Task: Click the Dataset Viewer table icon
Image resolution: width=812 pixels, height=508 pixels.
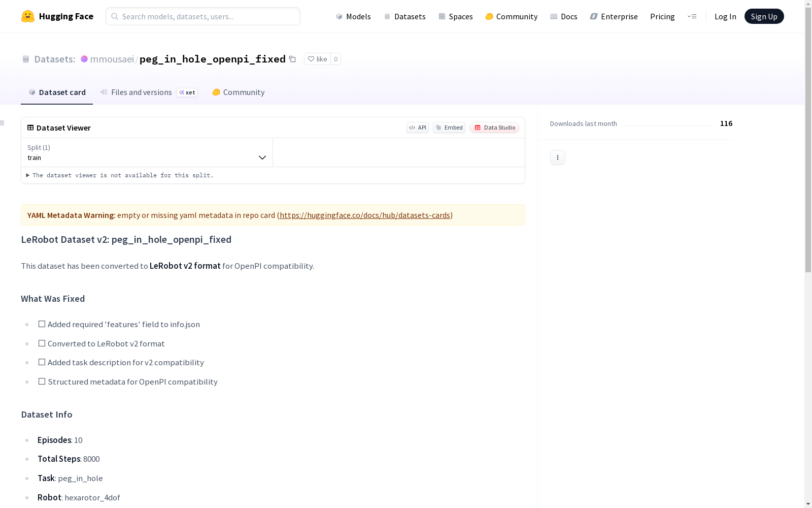Action: tap(30, 128)
